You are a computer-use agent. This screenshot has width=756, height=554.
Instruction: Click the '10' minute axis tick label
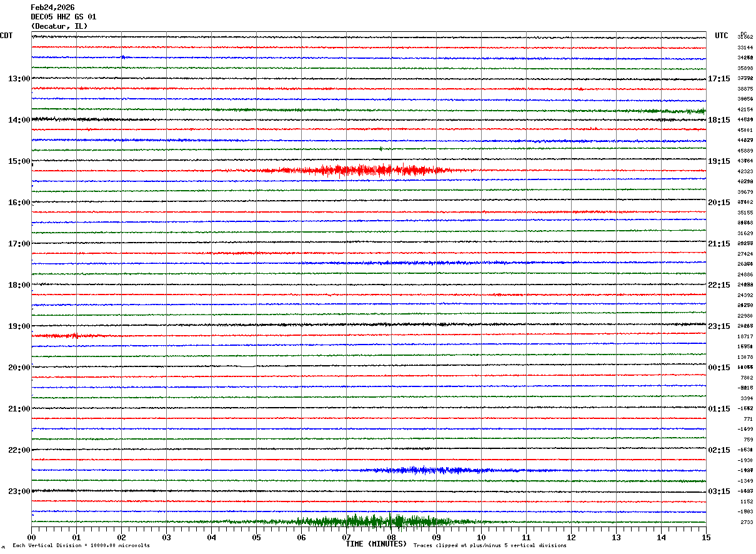click(x=481, y=537)
